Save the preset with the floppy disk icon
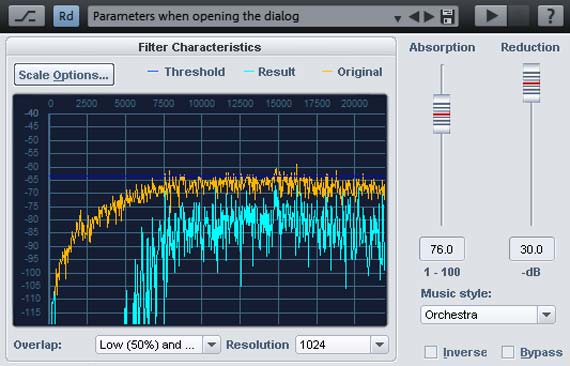 (x=447, y=17)
